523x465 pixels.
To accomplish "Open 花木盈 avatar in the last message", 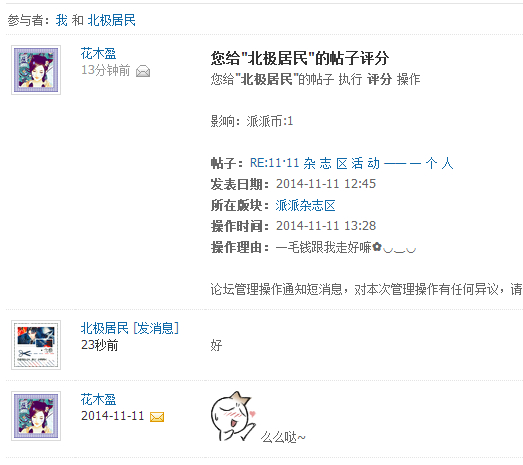I will (36, 416).
